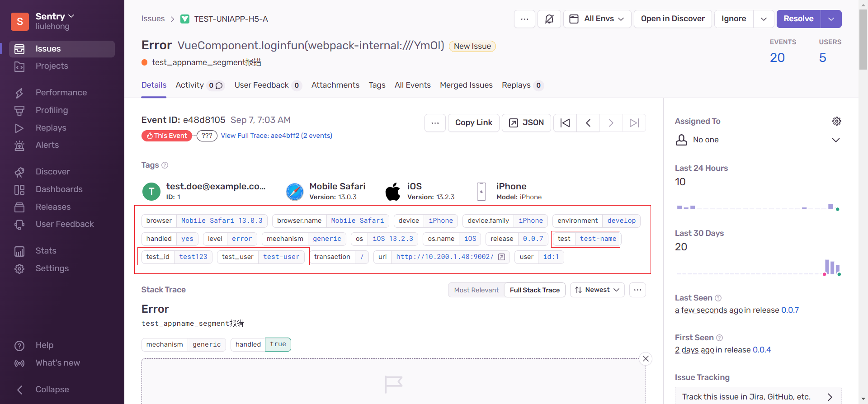
Task: Click the Resolve button
Action: pyautogui.click(x=798, y=19)
